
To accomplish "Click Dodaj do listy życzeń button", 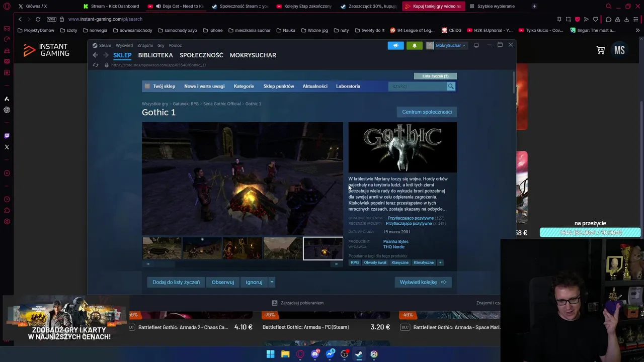I will tap(176, 282).
